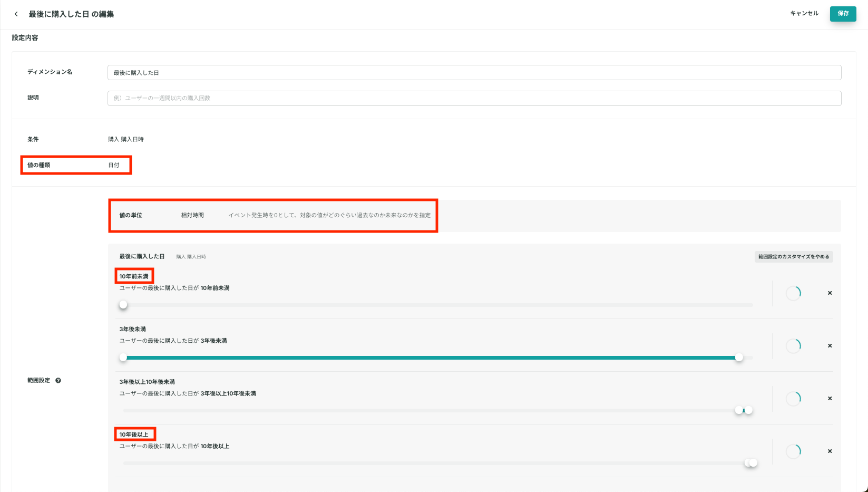
Task: Click the 最後に購入した日 の編集 page title
Action: coord(71,14)
